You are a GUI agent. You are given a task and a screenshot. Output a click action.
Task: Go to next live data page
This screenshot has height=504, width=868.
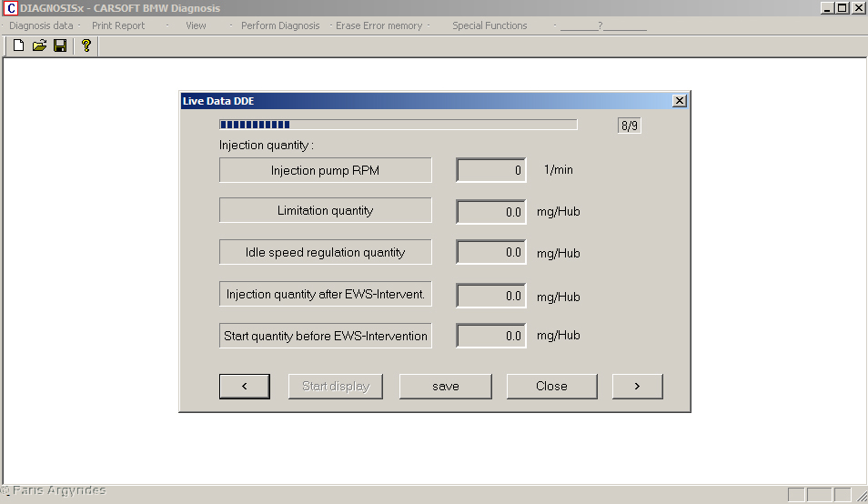(637, 386)
